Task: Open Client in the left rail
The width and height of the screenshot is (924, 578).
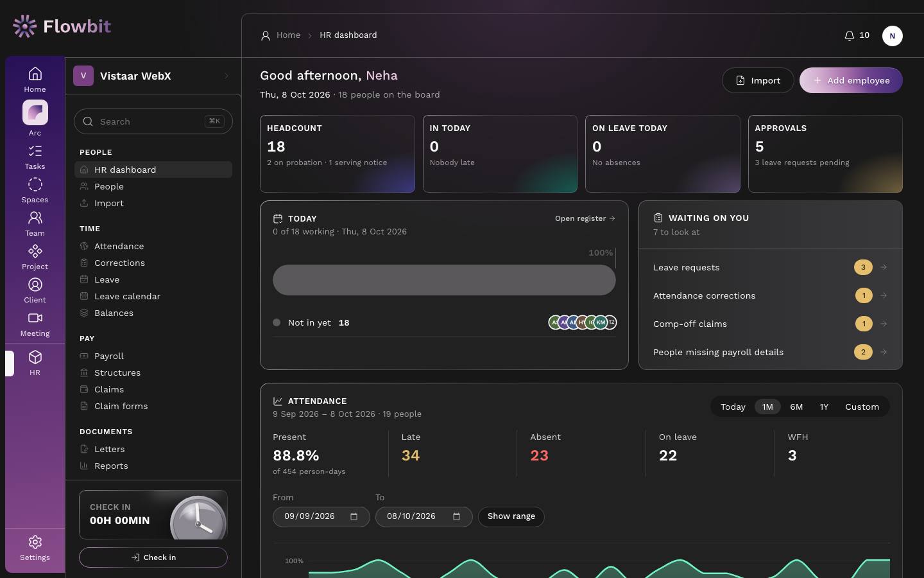Action: click(x=35, y=291)
